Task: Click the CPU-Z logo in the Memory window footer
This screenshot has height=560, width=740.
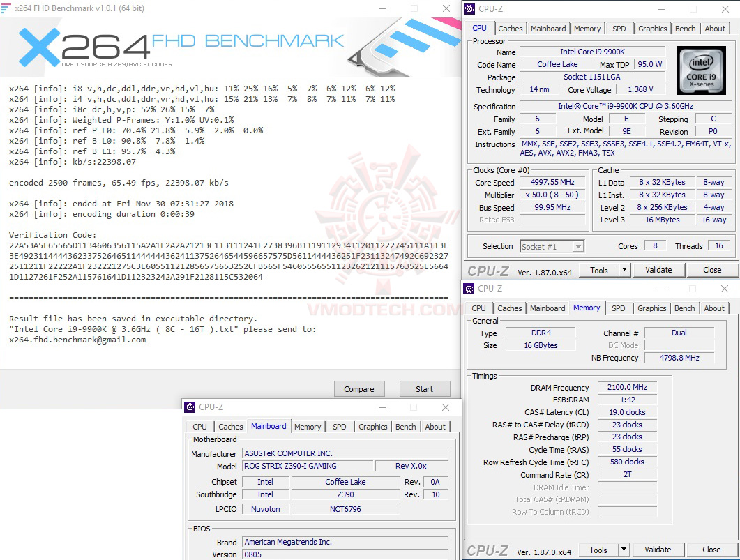Action: [x=488, y=550]
